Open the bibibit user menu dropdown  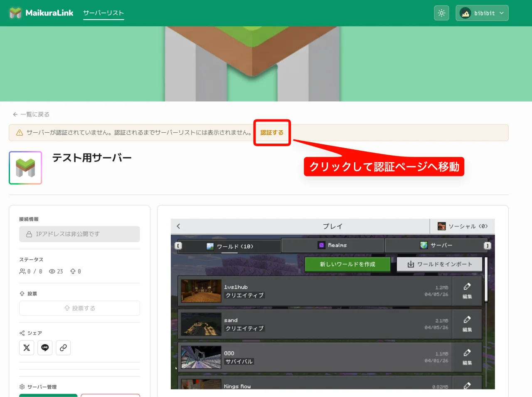482,13
